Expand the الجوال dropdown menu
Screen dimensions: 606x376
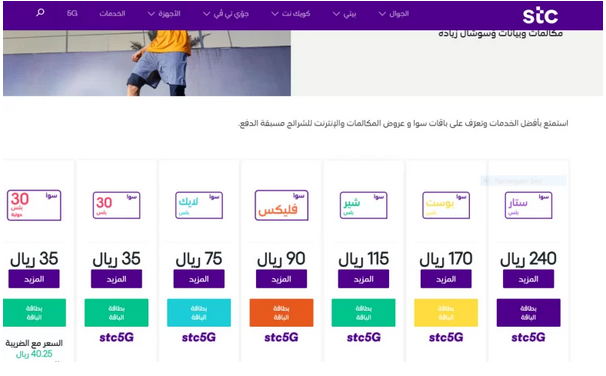(x=393, y=14)
